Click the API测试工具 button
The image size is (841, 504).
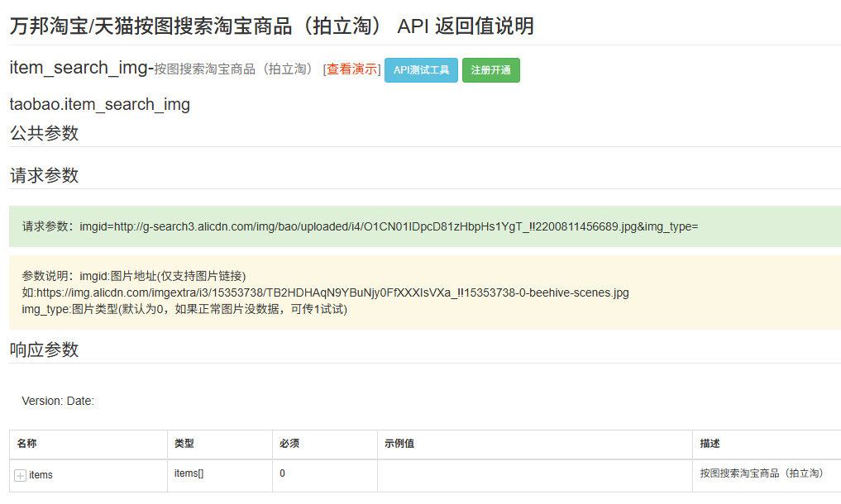(421, 70)
